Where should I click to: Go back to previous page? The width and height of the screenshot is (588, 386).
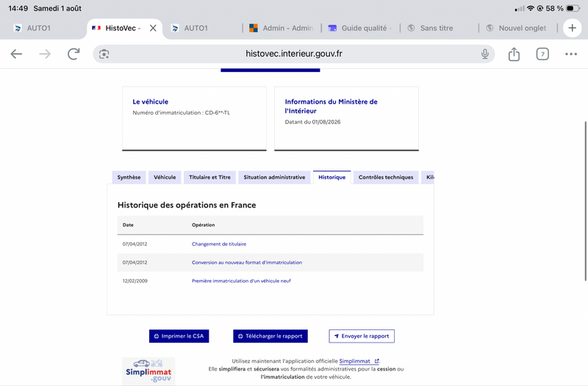[16, 54]
